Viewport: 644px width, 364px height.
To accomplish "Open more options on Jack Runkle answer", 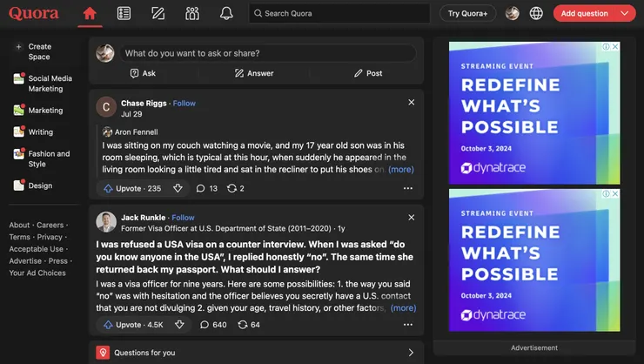I will pyautogui.click(x=408, y=325).
